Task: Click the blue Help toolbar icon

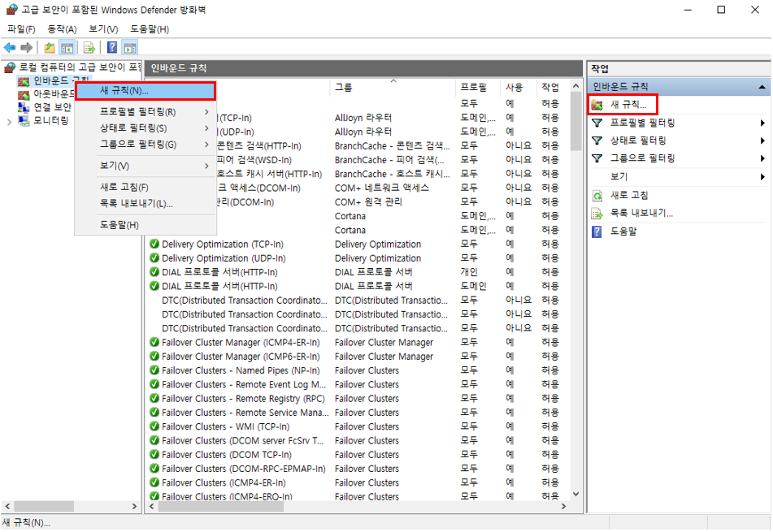Action: coord(112,48)
